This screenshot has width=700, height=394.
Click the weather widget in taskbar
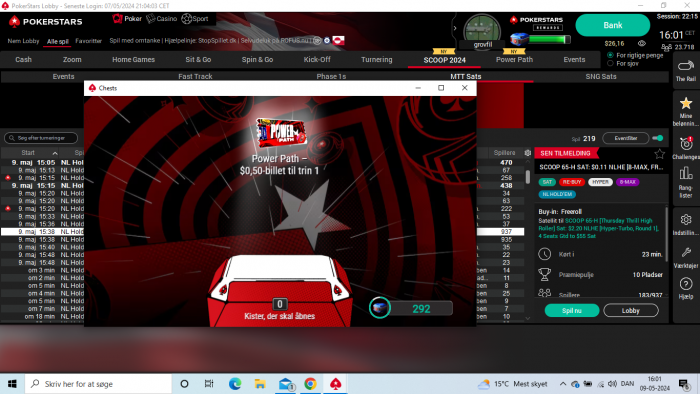[512, 384]
